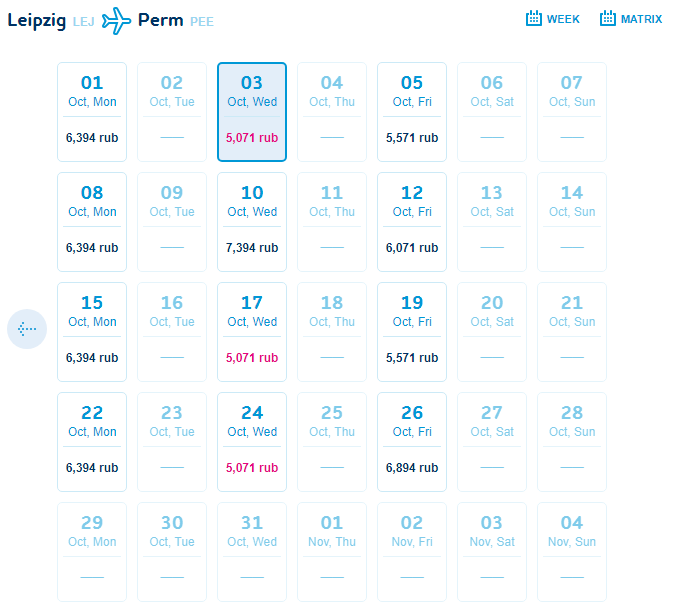Click the dotted left arrow button

[x=27, y=329]
